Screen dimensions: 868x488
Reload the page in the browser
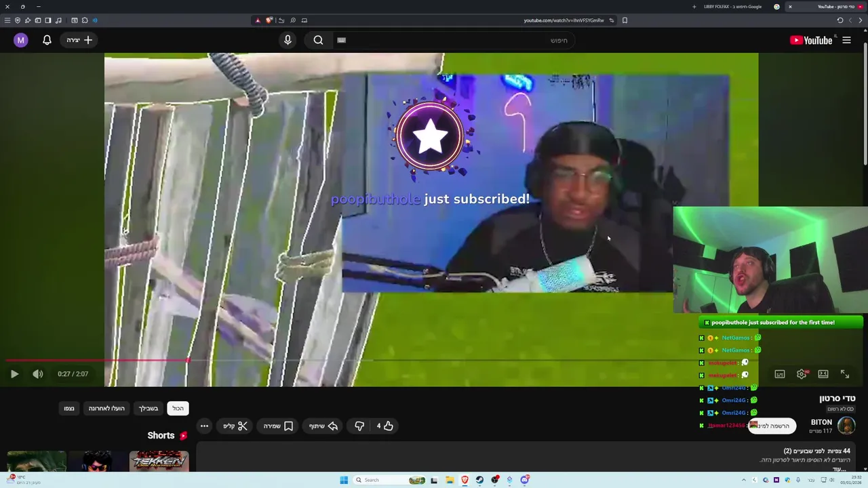pos(840,20)
